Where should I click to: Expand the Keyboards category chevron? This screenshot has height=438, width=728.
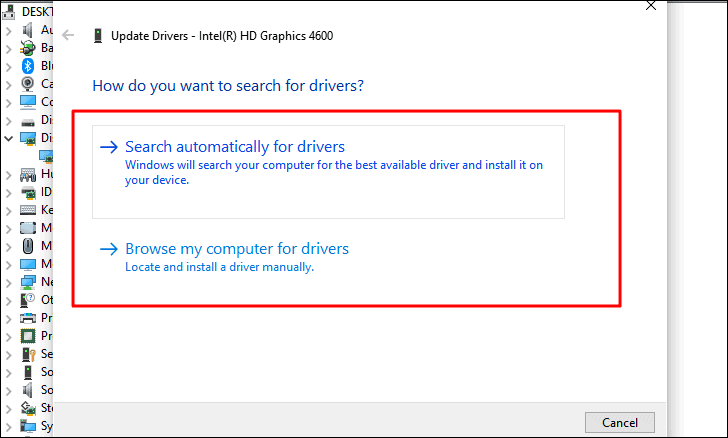pyautogui.click(x=8, y=211)
